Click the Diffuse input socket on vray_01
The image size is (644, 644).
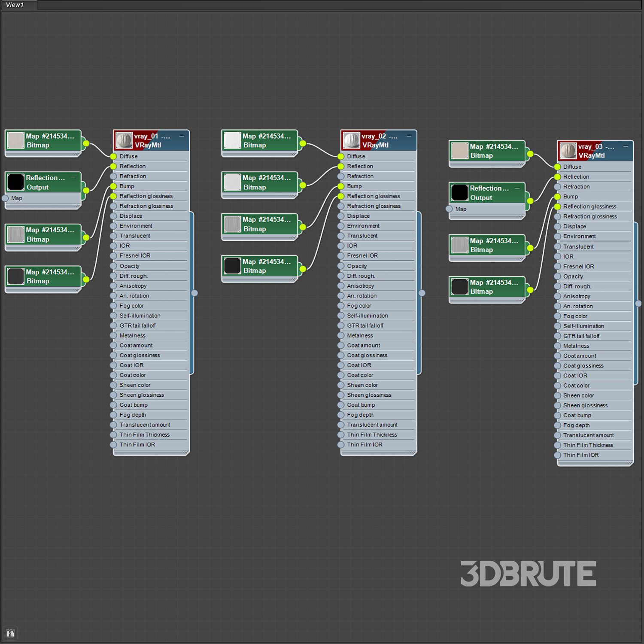click(x=113, y=156)
